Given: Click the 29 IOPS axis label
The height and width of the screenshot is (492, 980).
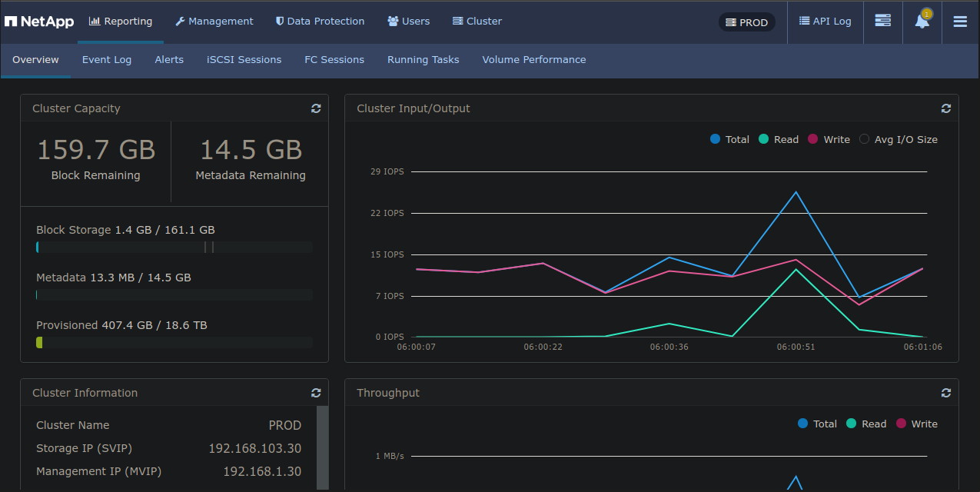Looking at the screenshot, I should point(387,171).
